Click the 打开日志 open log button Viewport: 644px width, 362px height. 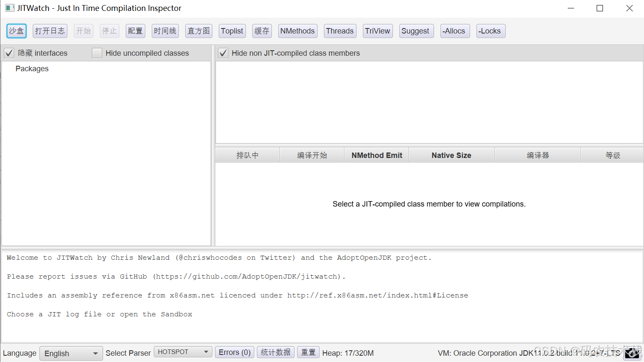click(x=50, y=31)
